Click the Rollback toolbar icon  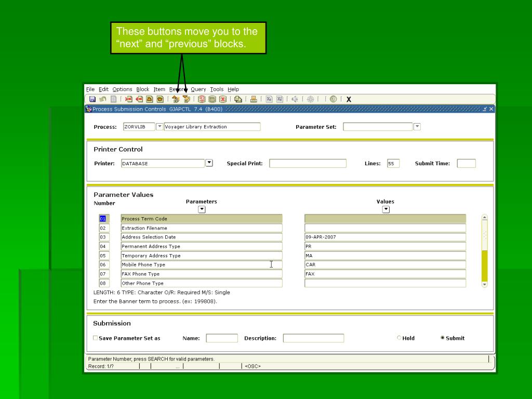[x=103, y=99]
